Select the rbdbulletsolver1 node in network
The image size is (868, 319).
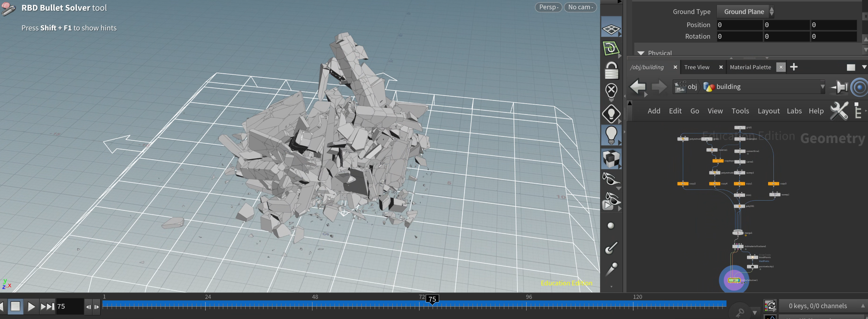click(x=734, y=280)
